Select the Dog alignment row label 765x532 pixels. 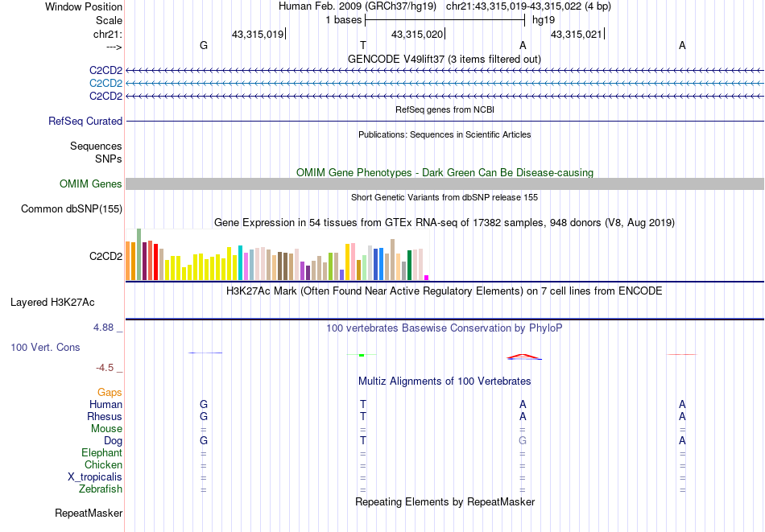(x=113, y=441)
